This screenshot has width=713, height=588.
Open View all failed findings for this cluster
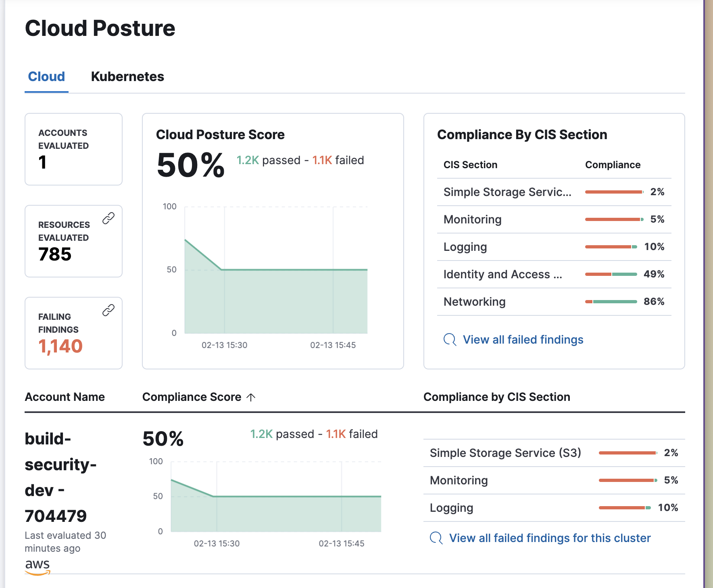[x=550, y=538]
